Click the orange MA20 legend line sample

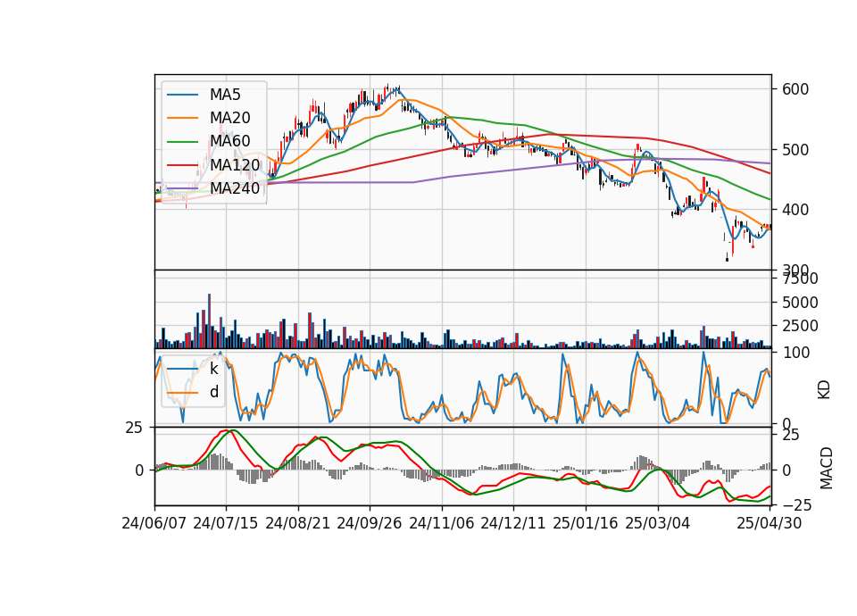click(182, 118)
